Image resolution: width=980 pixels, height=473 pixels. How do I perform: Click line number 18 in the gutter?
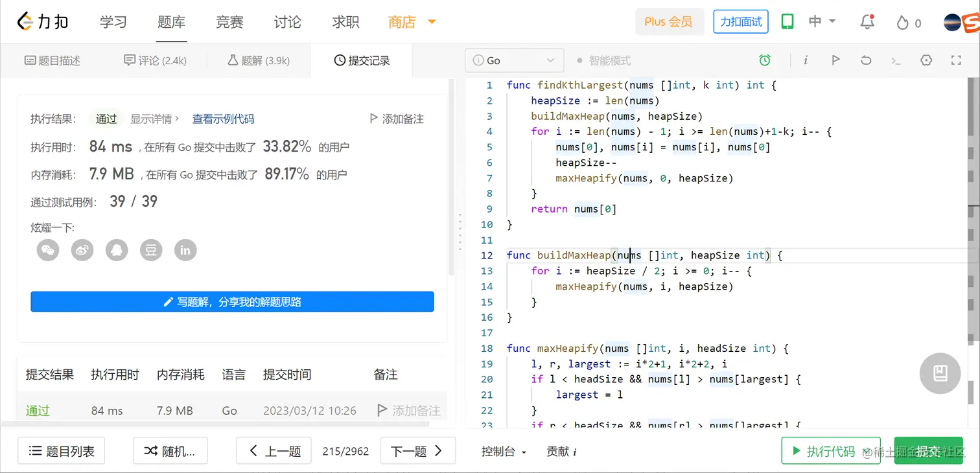click(487, 348)
